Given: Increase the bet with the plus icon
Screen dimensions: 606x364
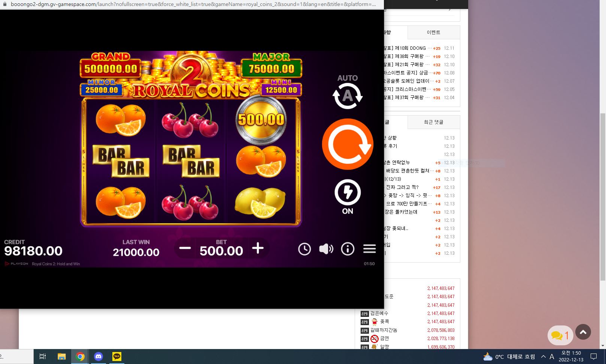Looking at the screenshot, I should pos(258,248).
